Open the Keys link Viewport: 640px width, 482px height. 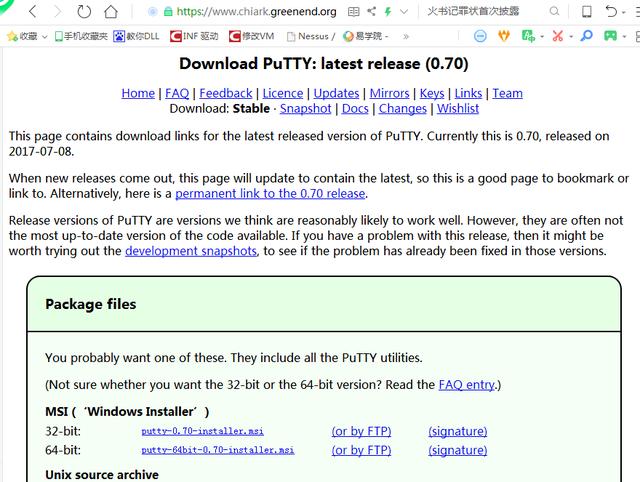[x=432, y=93]
